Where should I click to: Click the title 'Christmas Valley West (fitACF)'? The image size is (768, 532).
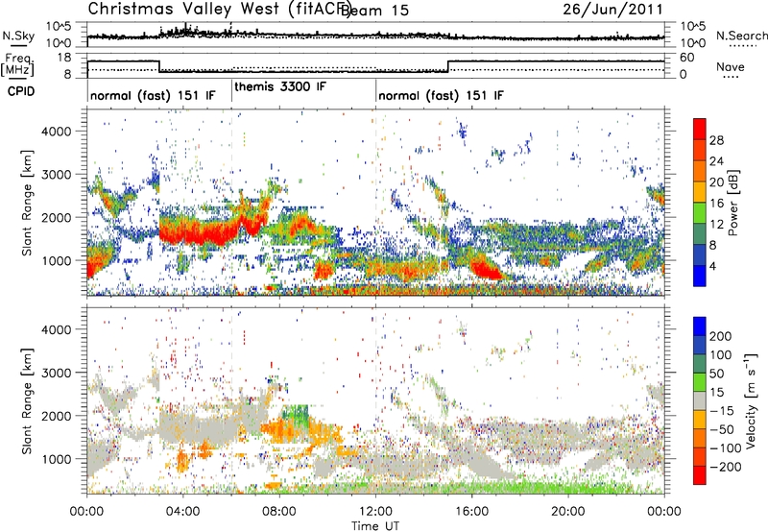(x=219, y=9)
